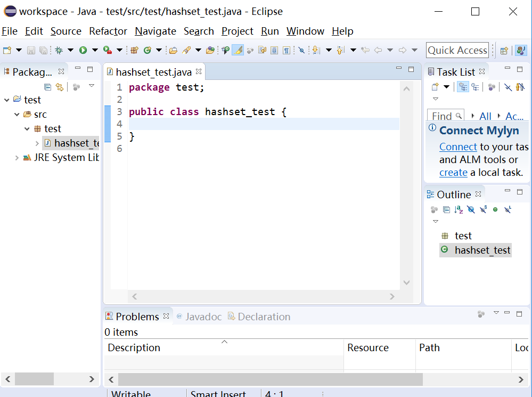This screenshot has height=397, width=532.
Task: Click Sort alphabetically icon in Outline
Action: click(x=459, y=209)
